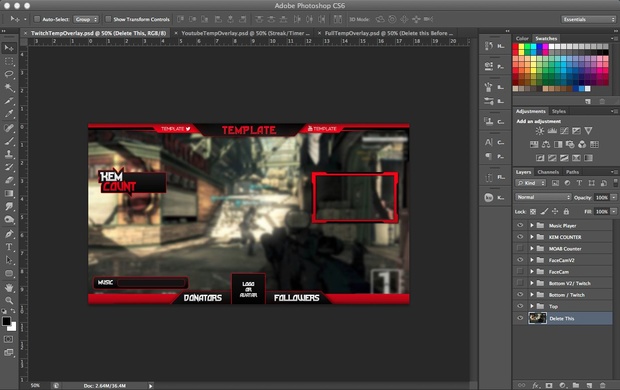620x390 pixels.
Task: Click the add layer style fx icon
Action: [536, 385]
